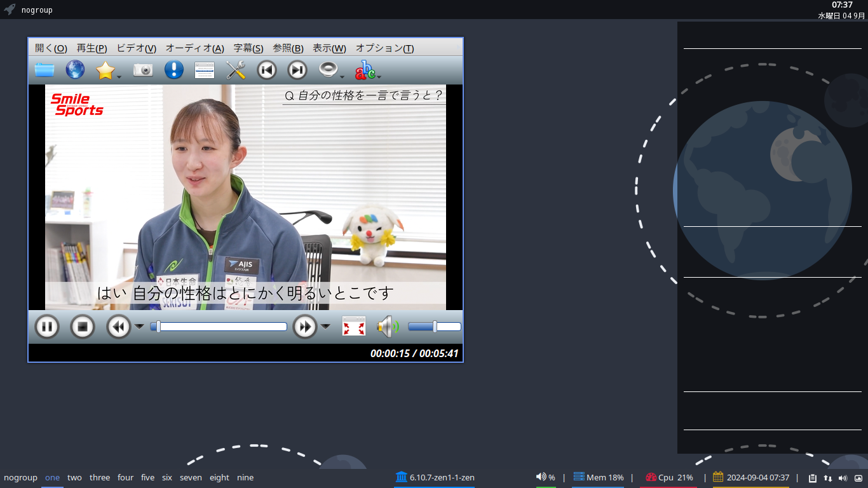Viewport: 868px width, 488px height.
Task: Switch to workspace eight
Action: click(219, 477)
